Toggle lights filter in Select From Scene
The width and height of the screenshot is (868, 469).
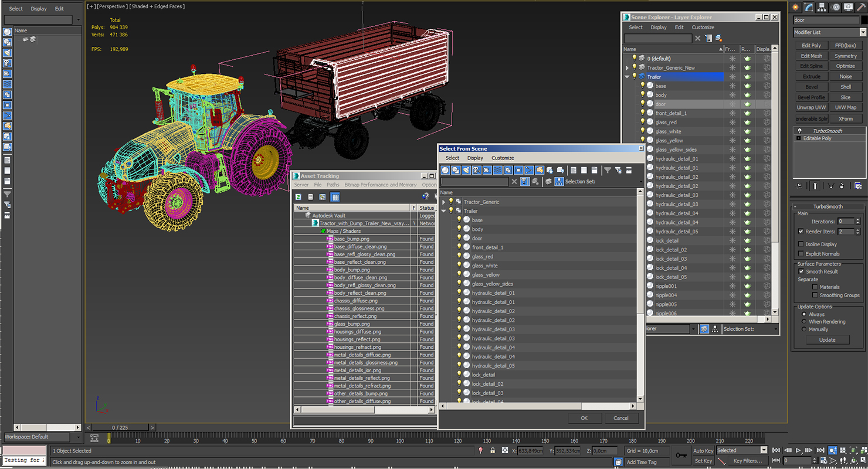pyautogui.click(x=466, y=170)
